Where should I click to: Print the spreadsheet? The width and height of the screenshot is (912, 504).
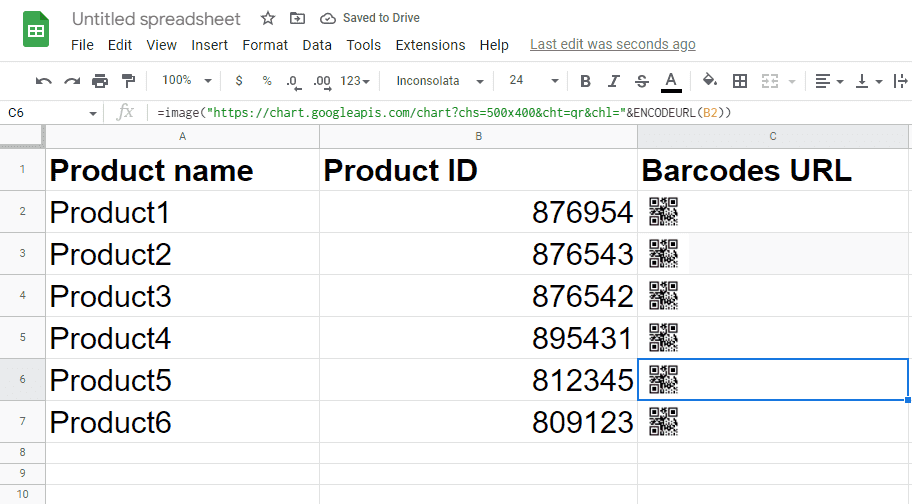[x=100, y=81]
